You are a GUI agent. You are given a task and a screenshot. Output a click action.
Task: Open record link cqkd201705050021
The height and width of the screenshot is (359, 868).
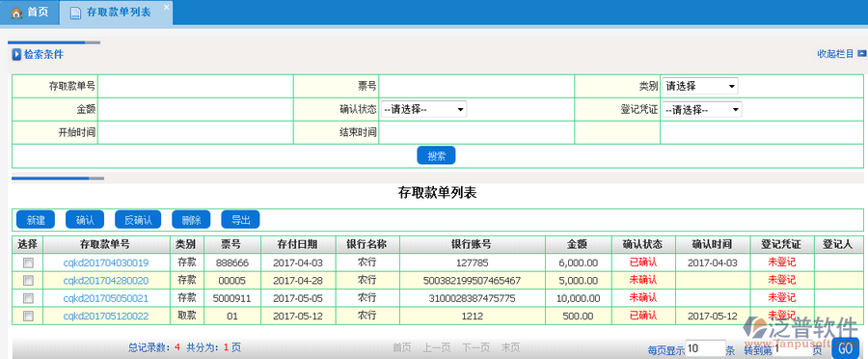[106, 298]
